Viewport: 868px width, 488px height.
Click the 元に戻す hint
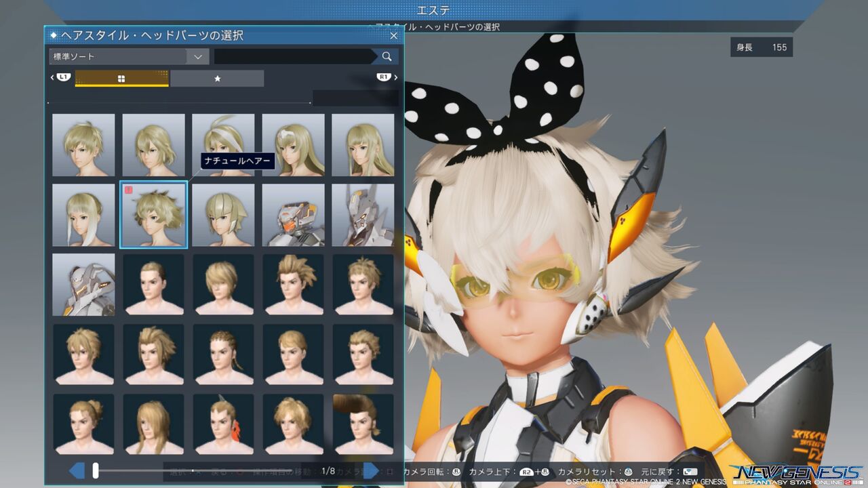pyautogui.click(x=670, y=471)
